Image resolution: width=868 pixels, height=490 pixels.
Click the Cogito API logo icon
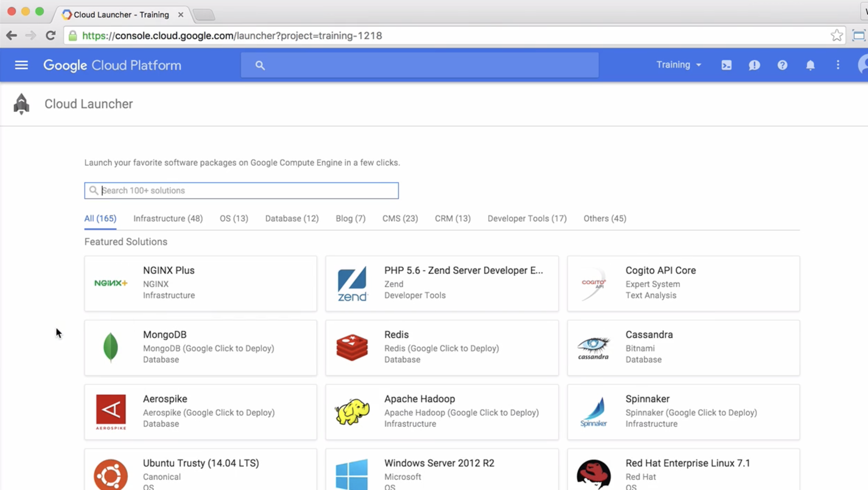(x=593, y=283)
